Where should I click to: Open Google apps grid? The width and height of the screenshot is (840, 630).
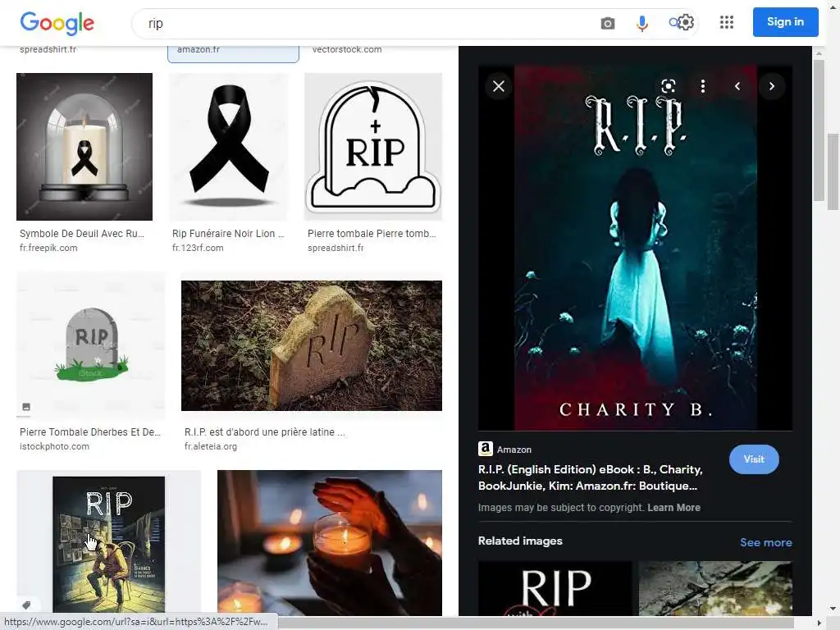point(727,22)
